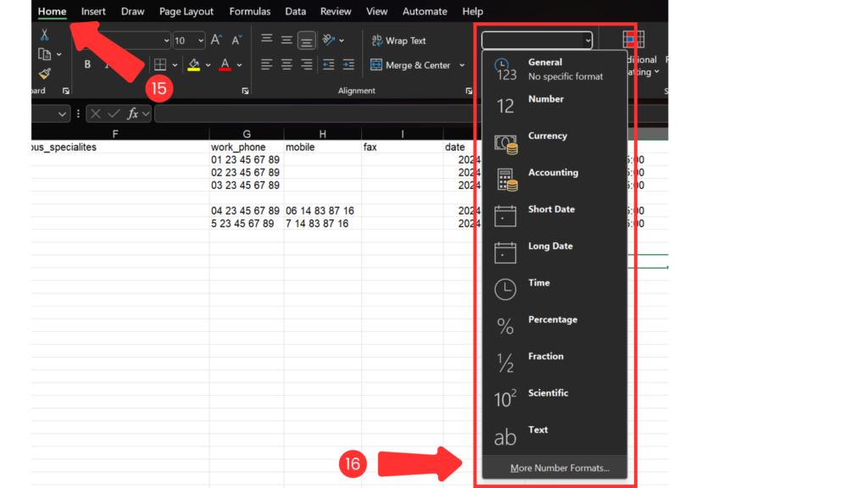This screenshot has width=868, height=488.
Task: Cancel the formula bar entry
Action: click(x=95, y=114)
